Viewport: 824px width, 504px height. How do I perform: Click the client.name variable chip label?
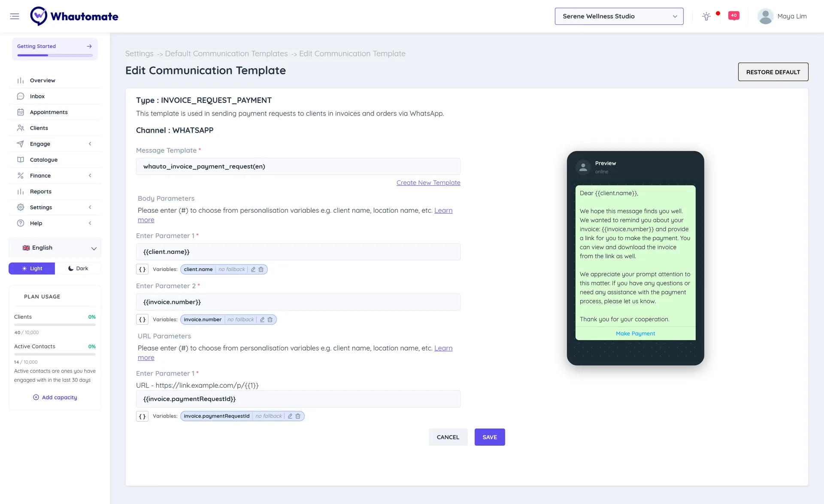point(198,269)
